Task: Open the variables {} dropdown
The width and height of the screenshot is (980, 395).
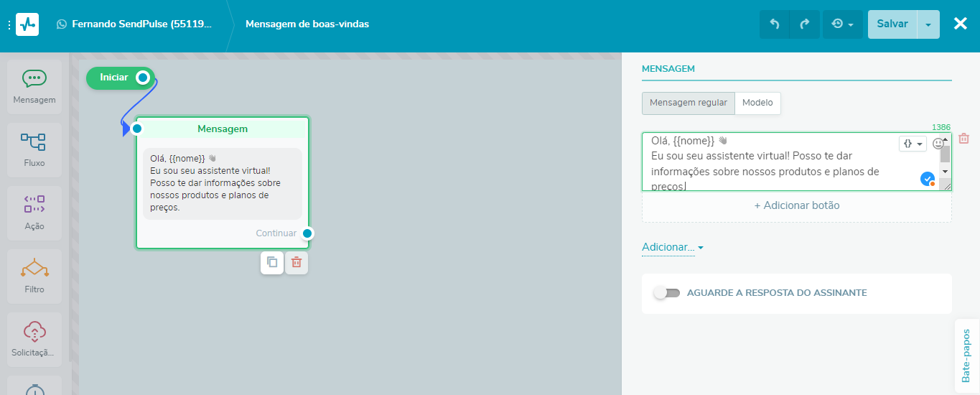Action: [x=913, y=144]
